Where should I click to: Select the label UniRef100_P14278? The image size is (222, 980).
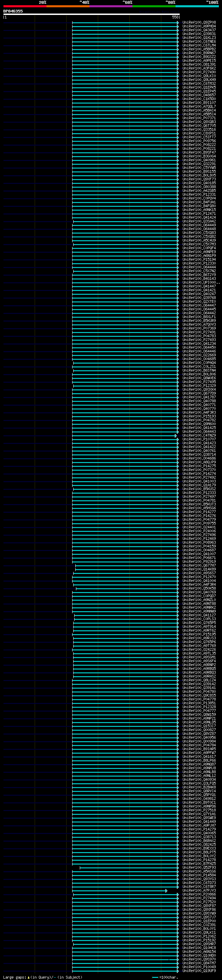tap(199, 860)
